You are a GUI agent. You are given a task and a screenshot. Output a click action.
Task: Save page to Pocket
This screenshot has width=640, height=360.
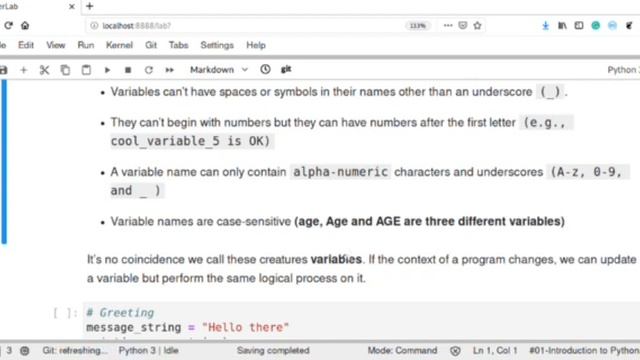pyautogui.click(x=462, y=25)
